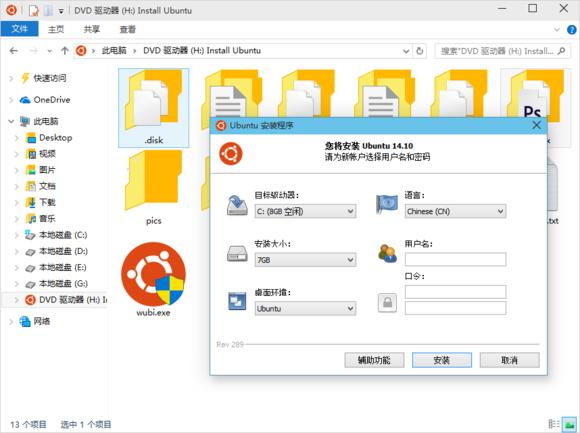Open the 查看 ribbon tab
The image size is (580, 433).
pos(128,29)
